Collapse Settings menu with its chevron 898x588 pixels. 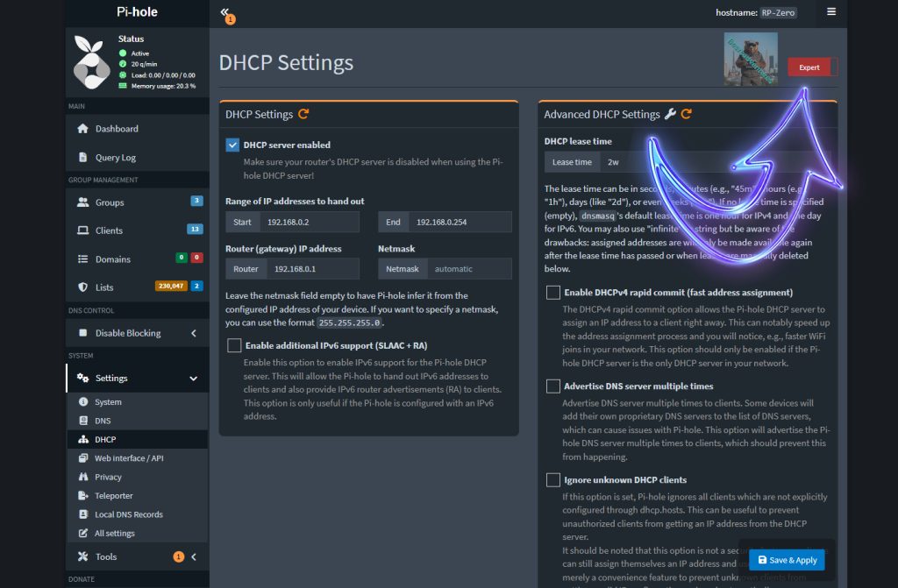pos(194,379)
